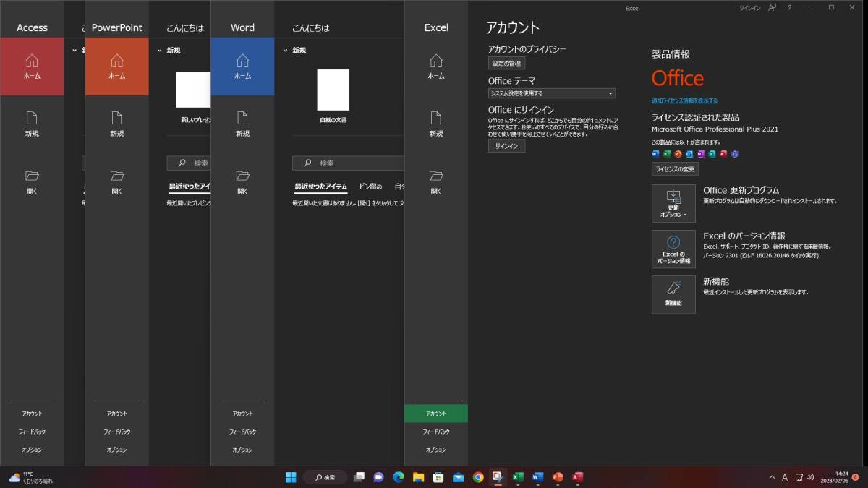
Task: Launch Microsoft Edge from the taskbar
Action: (398, 477)
